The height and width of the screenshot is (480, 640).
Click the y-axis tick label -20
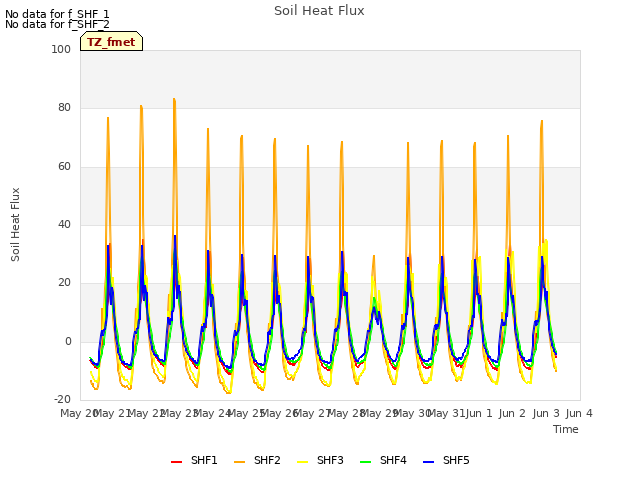click(62, 400)
